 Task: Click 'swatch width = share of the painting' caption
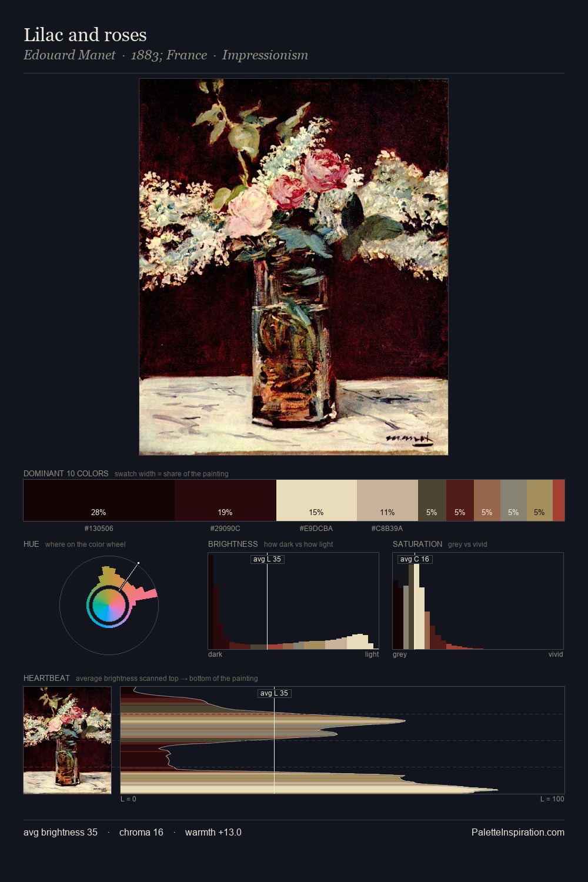coord(172,474)
